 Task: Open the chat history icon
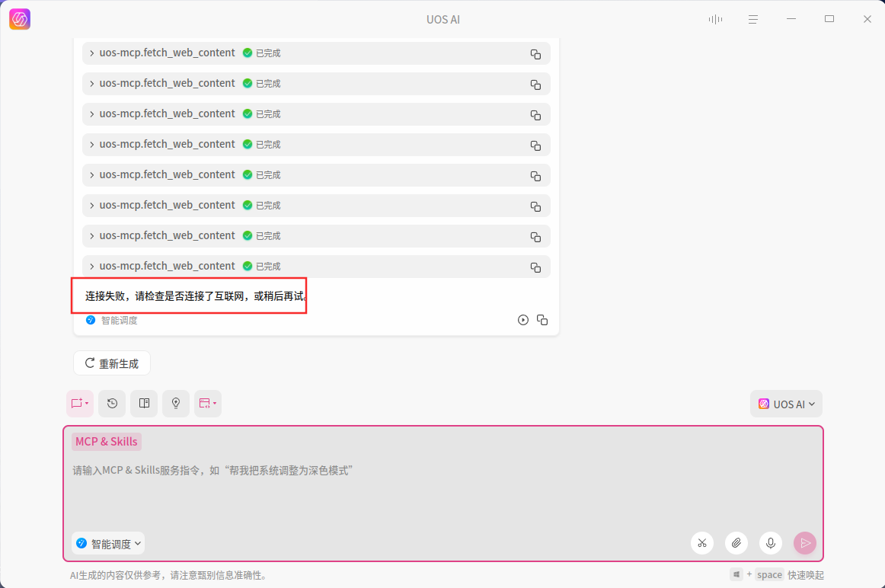[x=112, y=404]
